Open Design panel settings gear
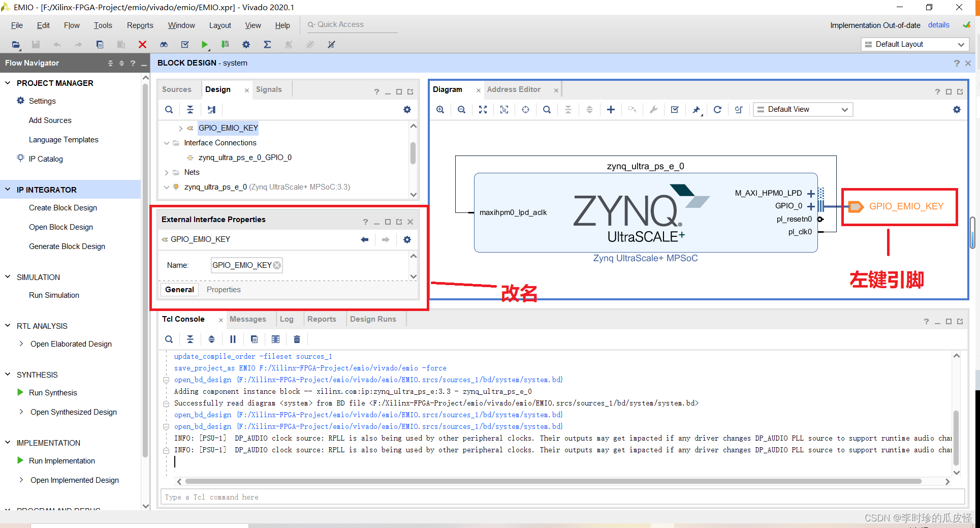This screenshot has width=980, height=528. [x=407, y=109]
